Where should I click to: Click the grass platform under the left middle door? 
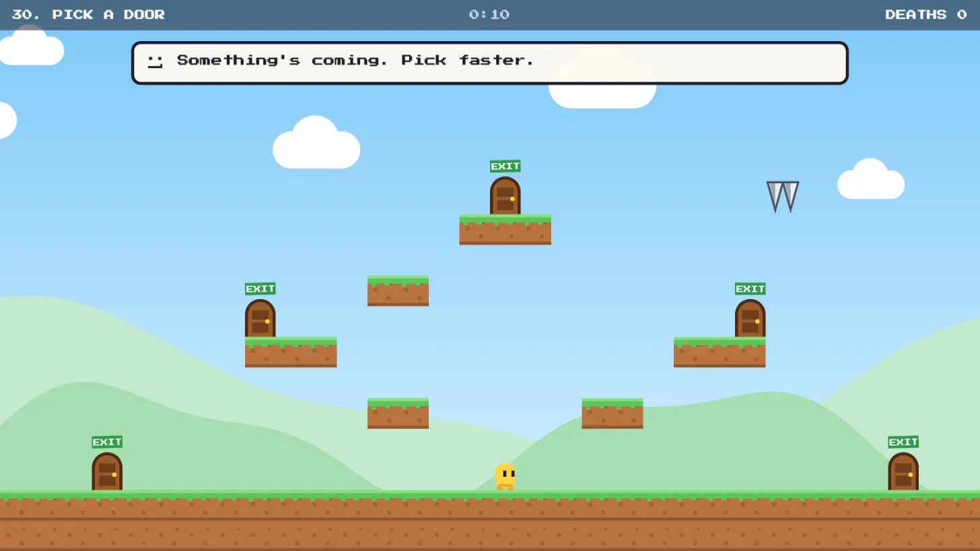291,352
